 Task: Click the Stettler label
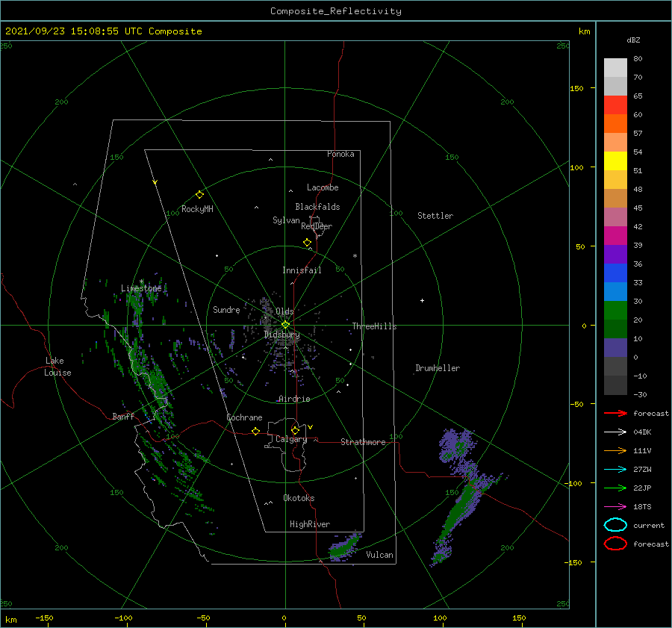(x=435, y=216)
